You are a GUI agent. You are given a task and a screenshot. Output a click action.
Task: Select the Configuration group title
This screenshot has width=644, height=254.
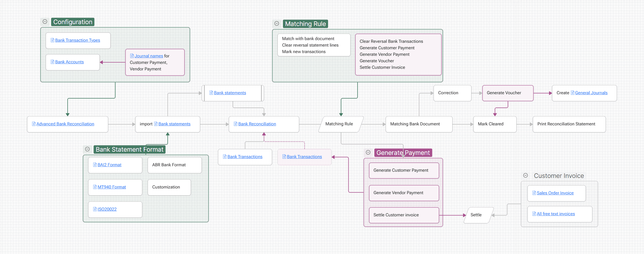pos(73,22)
